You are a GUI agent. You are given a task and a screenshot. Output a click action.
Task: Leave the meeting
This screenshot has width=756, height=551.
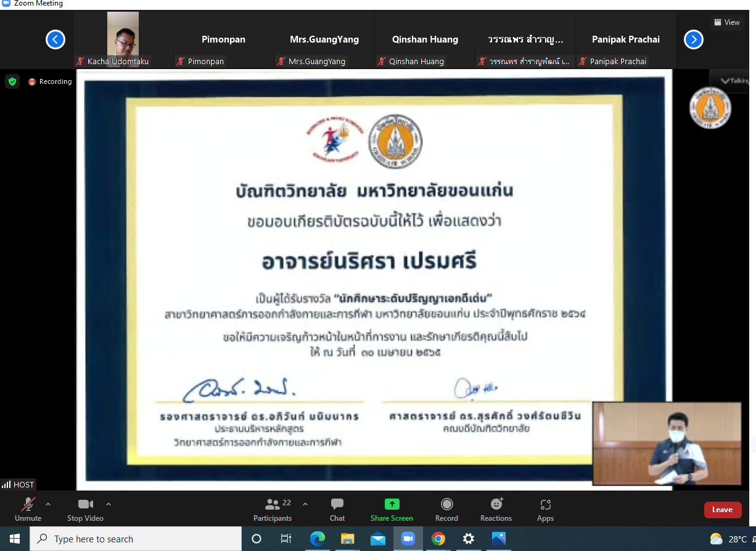[x=722, y=510]
